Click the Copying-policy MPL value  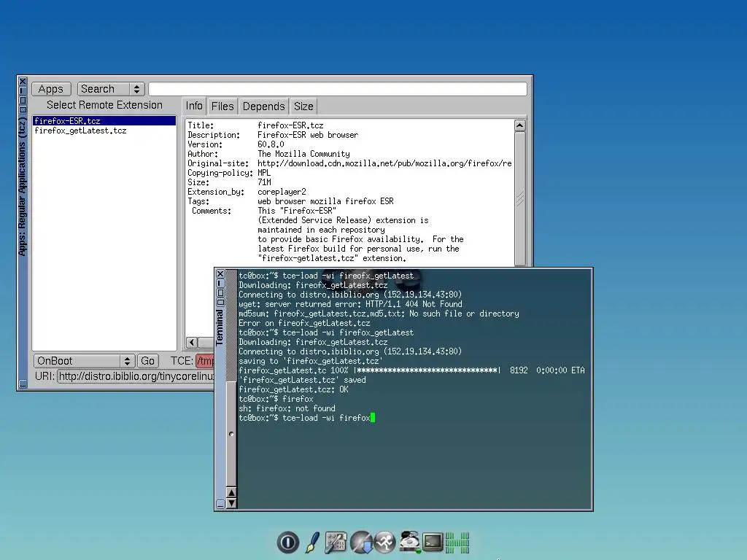pos(264,173)
